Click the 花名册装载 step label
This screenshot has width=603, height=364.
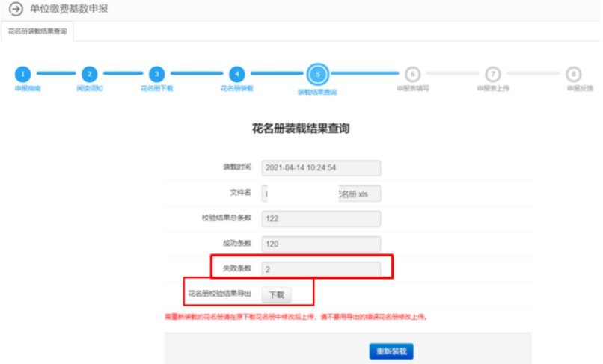point(237,88)
